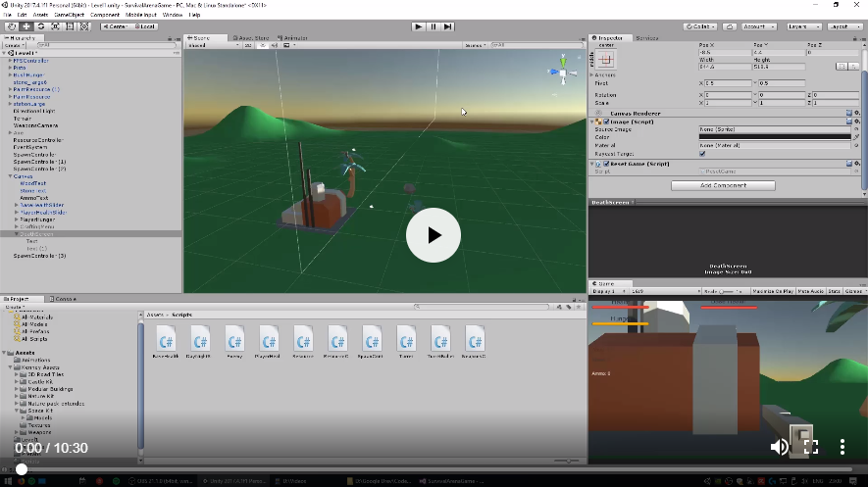Pick color with eyedropper next to Color
The image size is (868, 487).
[856, 137]
